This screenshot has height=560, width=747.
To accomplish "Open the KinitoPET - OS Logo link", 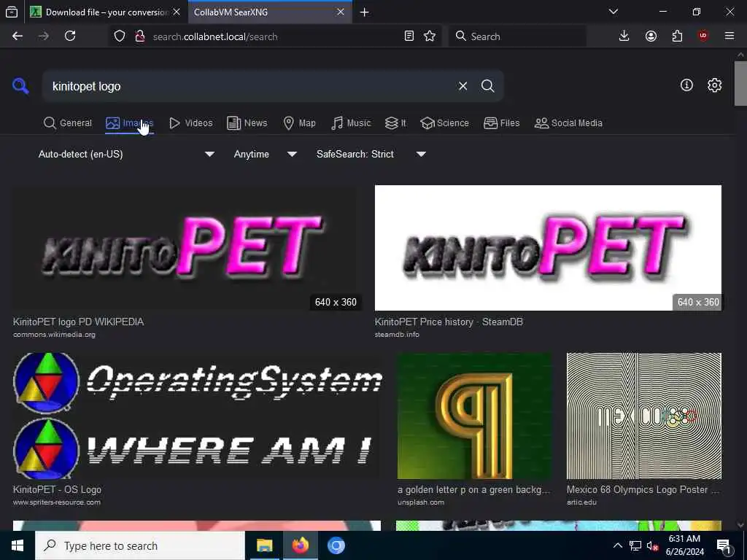I will click(57, 489).
